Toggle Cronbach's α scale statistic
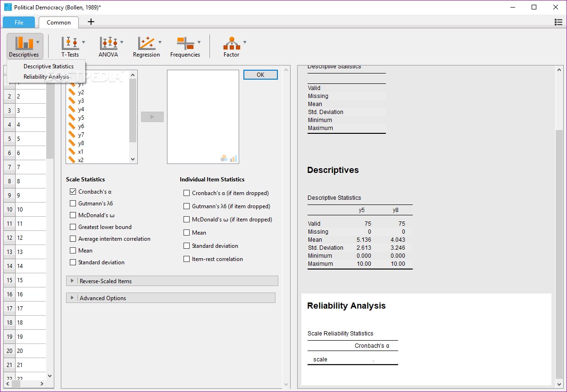Image resolution: width=567 pixels, height=392 pixels. (x=73, y=192)
